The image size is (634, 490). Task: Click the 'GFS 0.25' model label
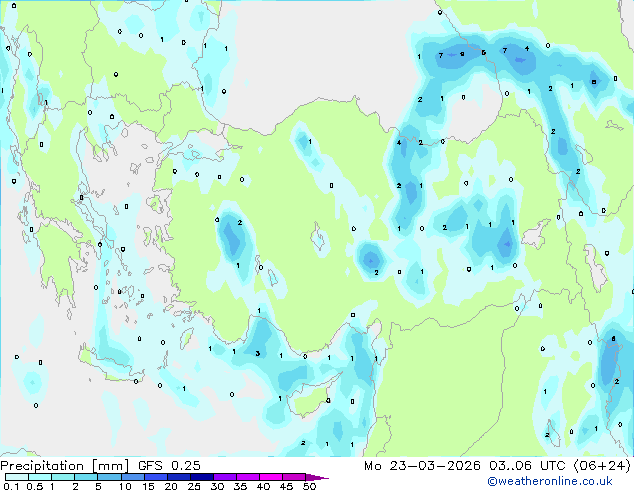(x=169, y=465)
